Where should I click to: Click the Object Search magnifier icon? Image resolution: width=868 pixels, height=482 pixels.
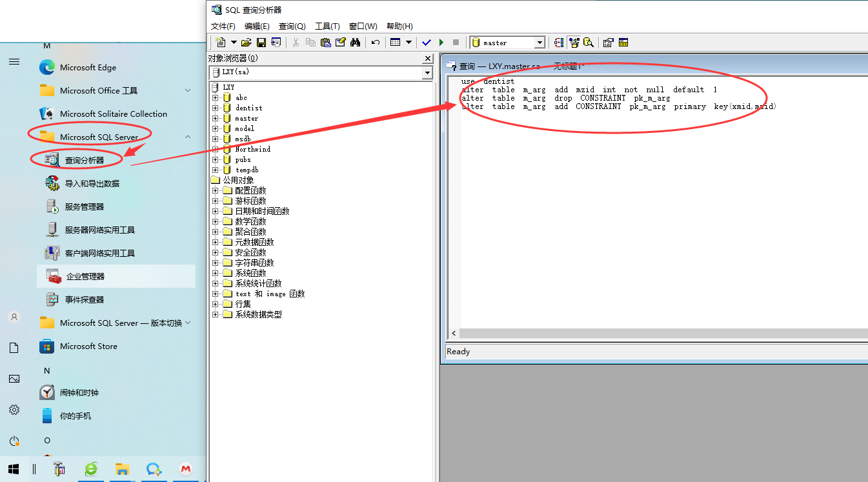[589, 43]
